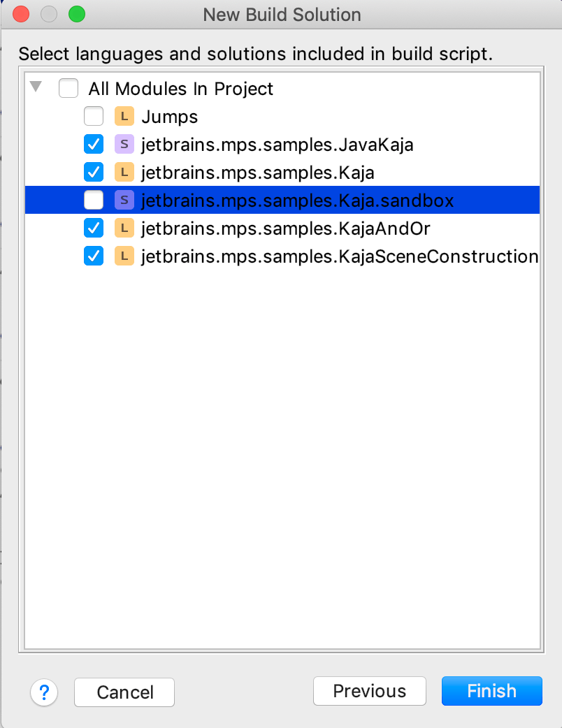Enable the All Modules In Project checkbox

pyautogui.click(x=68, y=88)
